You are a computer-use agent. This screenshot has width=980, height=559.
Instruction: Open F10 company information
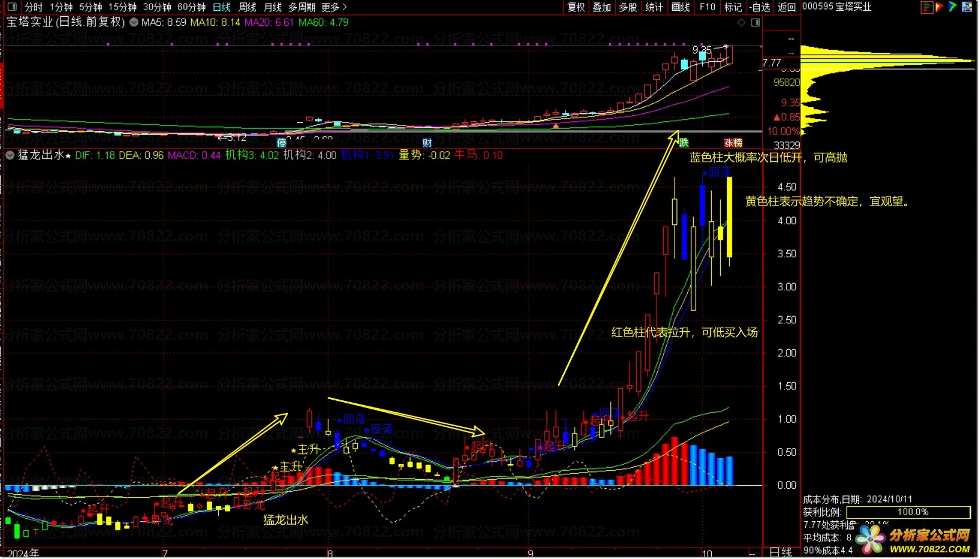[x=707, y=7]
